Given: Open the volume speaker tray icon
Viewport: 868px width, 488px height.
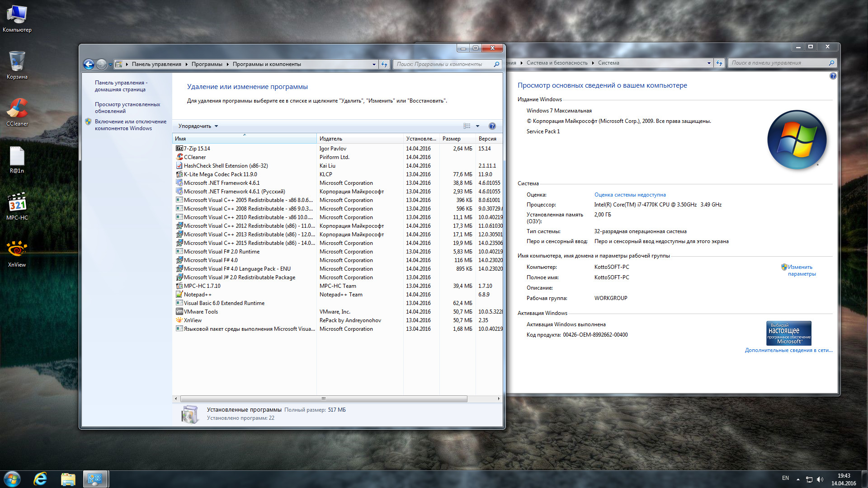Looking at the screenshot, I should tap(820, 479).
